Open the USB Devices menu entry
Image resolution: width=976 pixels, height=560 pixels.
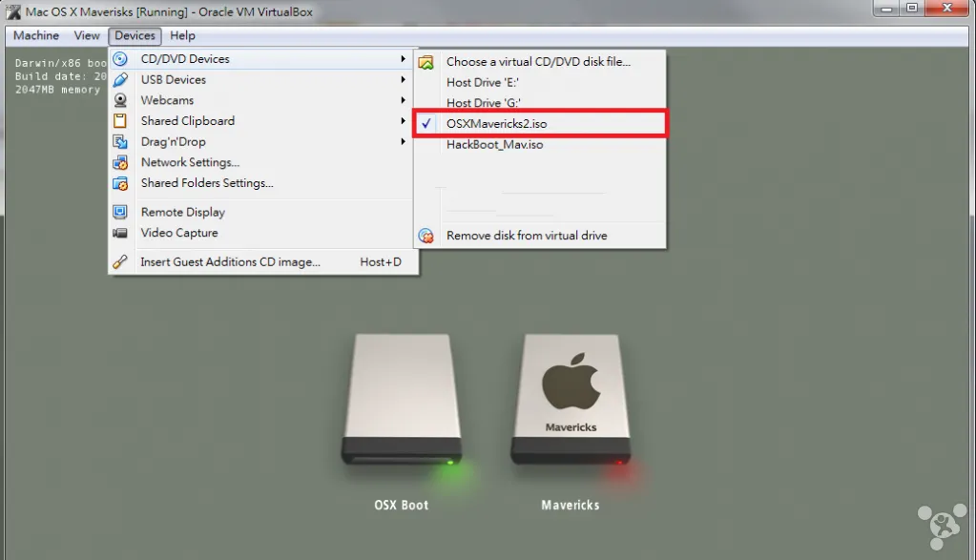(260, 79)
